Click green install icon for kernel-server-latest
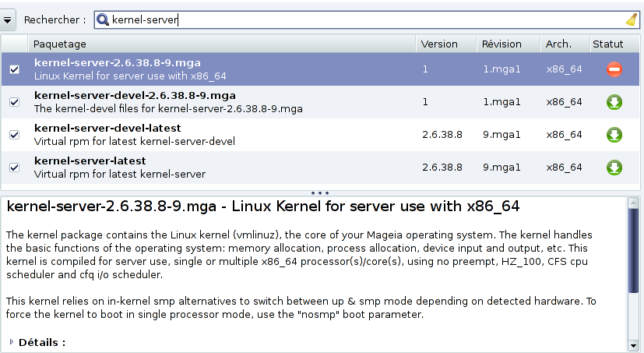This screenshot has width=644, height=353. pyautogui.click(x=614, y=168)
